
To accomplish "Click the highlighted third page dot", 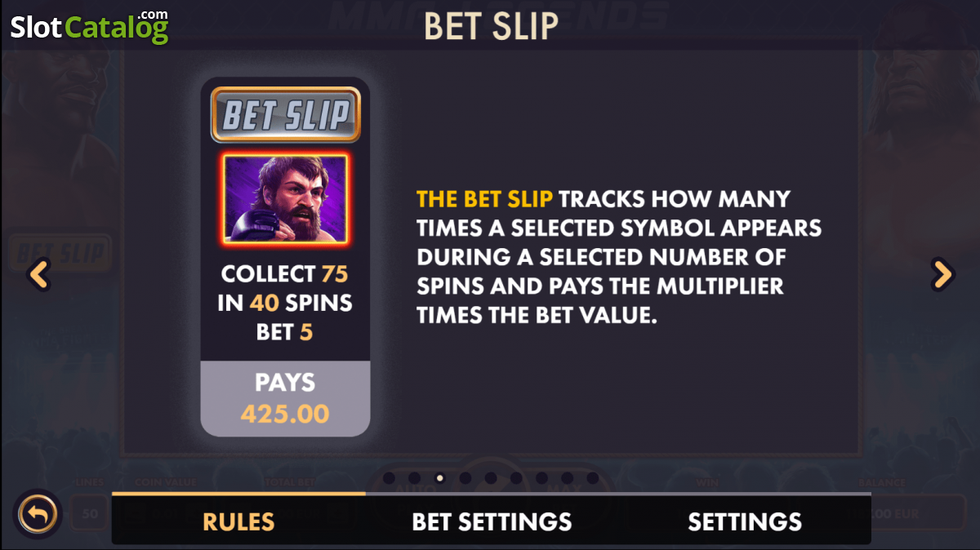I will pyautogui.click(x=440, y=478).
